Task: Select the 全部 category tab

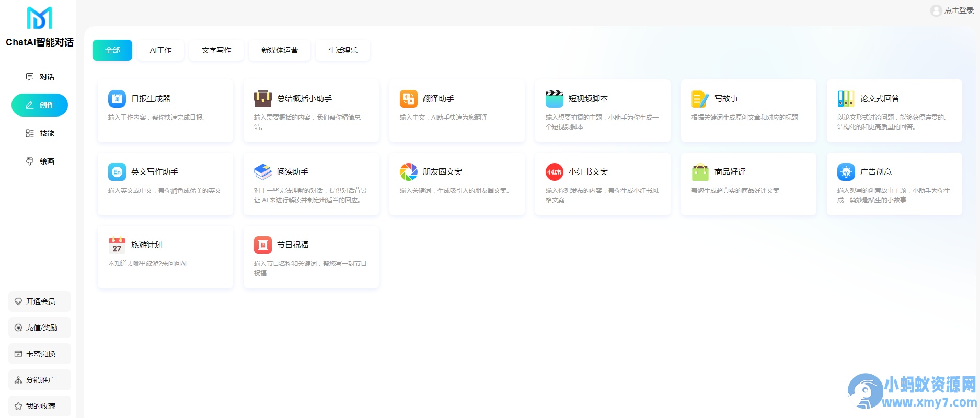Action: click(x=112, y=50)
